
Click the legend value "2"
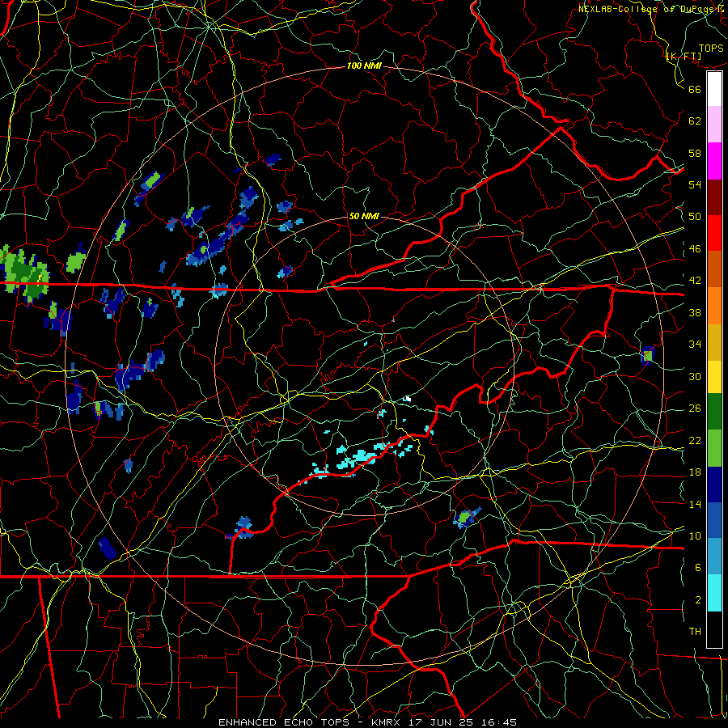(x=698, y=600)
